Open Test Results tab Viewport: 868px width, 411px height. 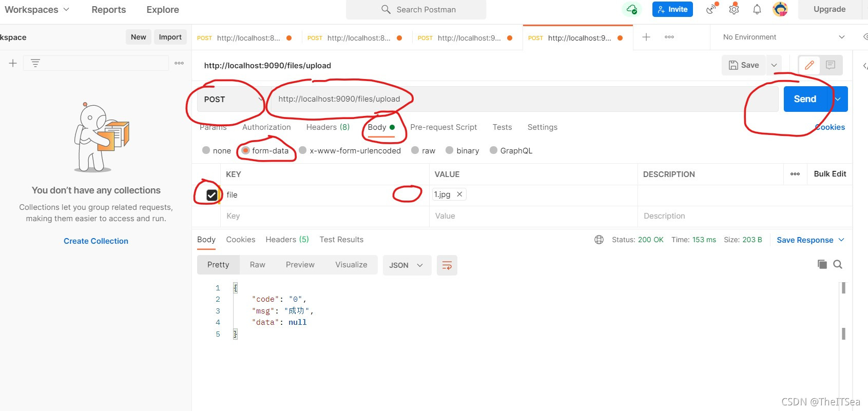tap(341, 240)
